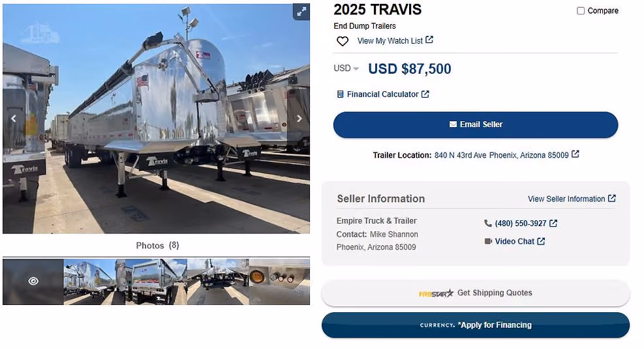Screen dimensions: 644x350
Task: Tick the Compare checkbox
Action: (581, 10)
